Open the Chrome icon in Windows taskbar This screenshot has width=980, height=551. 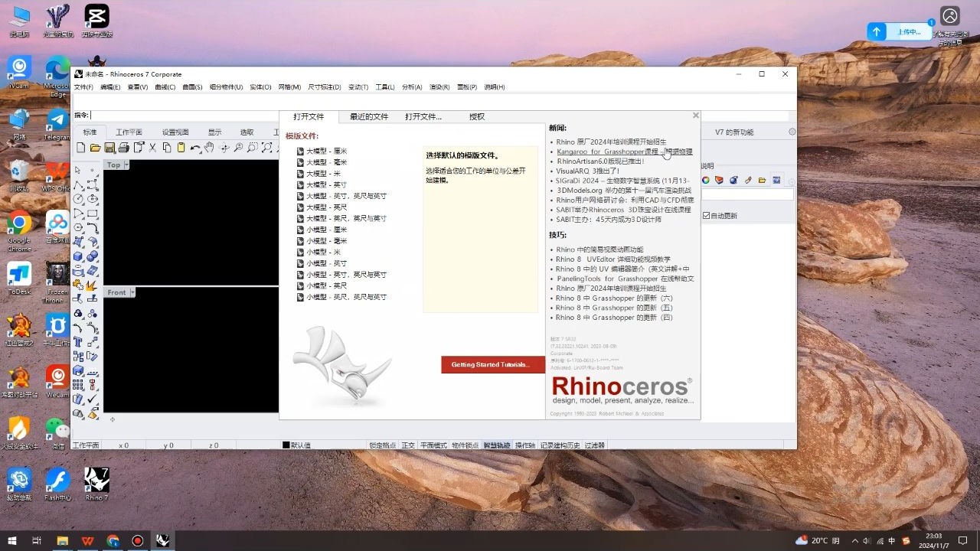(113, 540)
